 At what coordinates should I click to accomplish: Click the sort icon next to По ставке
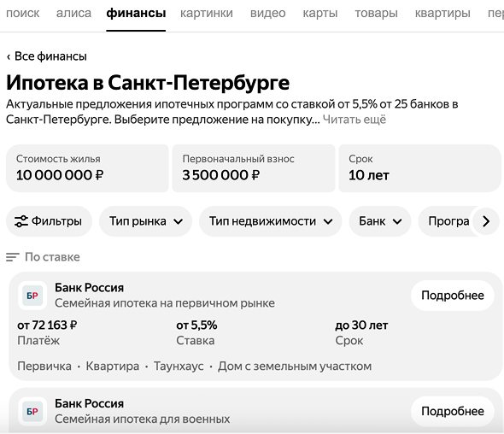[13, 257]
